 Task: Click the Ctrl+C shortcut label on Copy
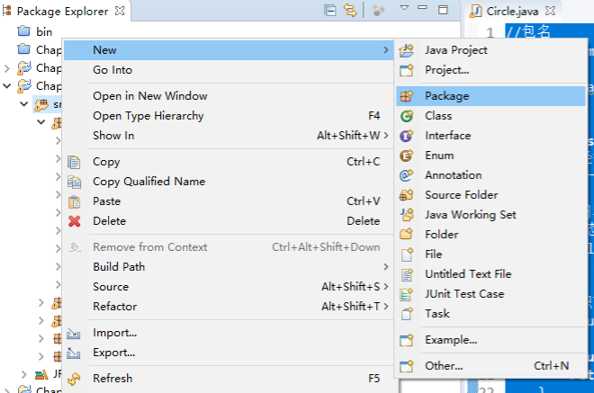point(363,162)
